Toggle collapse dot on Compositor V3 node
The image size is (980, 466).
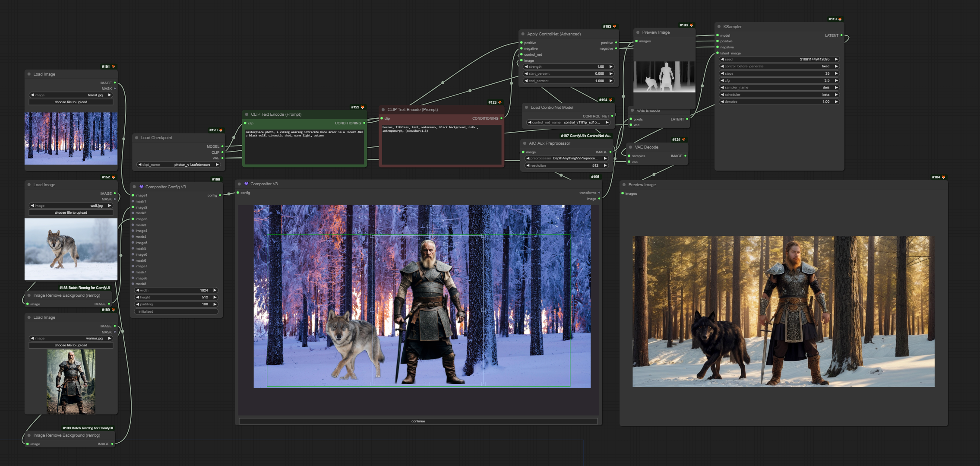[239, 184]
